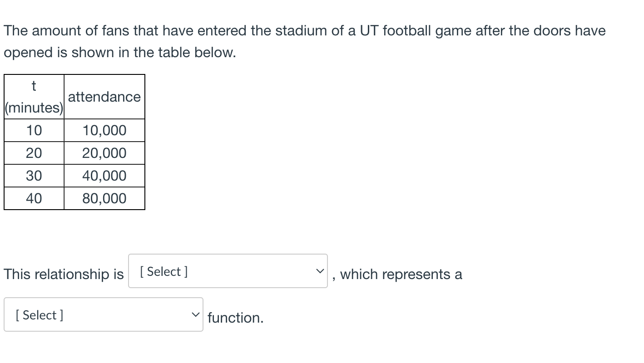Click the table cell showing 10,000
The width and height of the screenshot is (644, 363).
click(104, 131)
